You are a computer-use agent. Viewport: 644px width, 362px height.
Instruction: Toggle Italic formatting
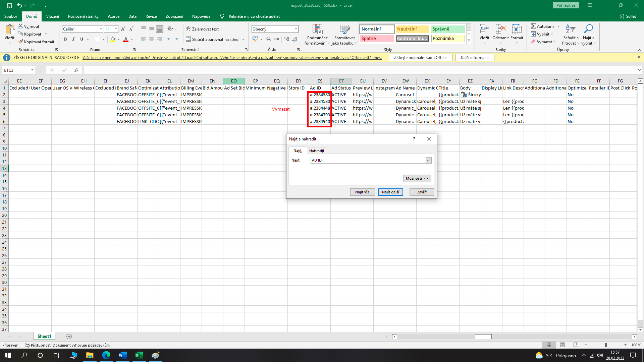[x=73, y=39]
